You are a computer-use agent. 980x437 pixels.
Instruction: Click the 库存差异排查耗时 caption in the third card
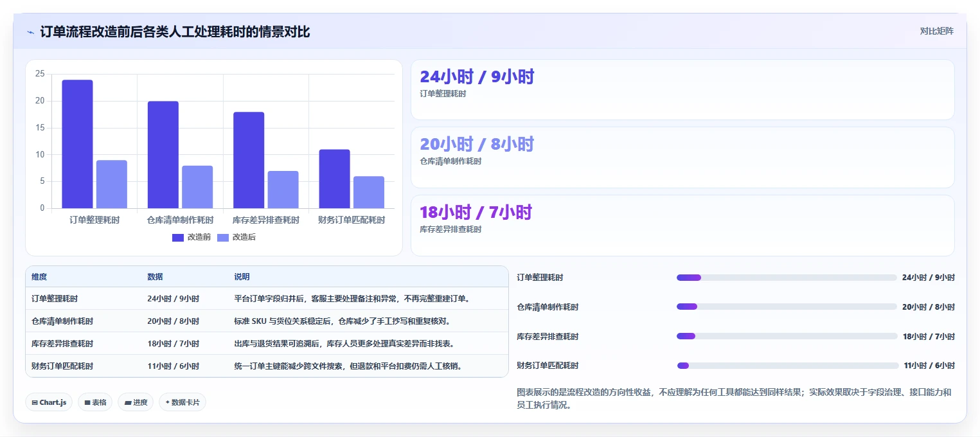point(450,229)
